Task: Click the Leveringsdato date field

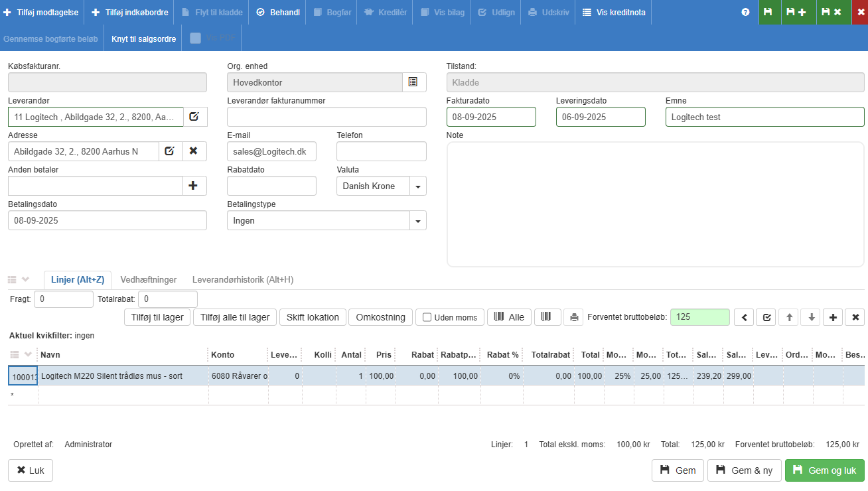Action: point(601,117)
